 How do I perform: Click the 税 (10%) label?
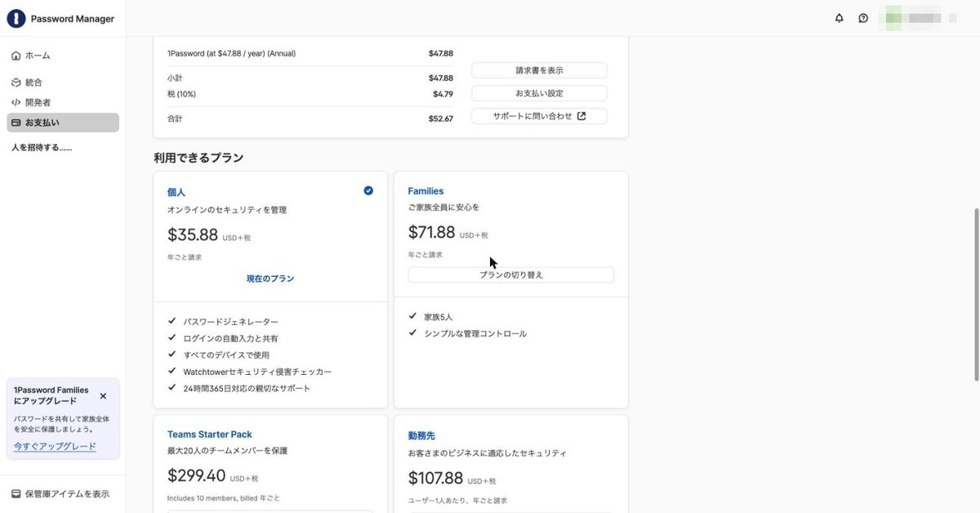pyautogui.click(x=181, y=94)
